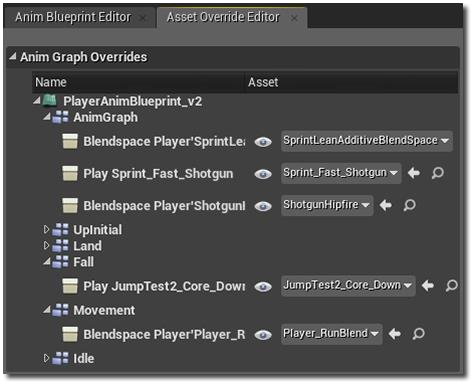Screen dimensions: 472x383
Task: Click node icon beside Blendspace Player'Shotgun
Action: click(70, 205)
